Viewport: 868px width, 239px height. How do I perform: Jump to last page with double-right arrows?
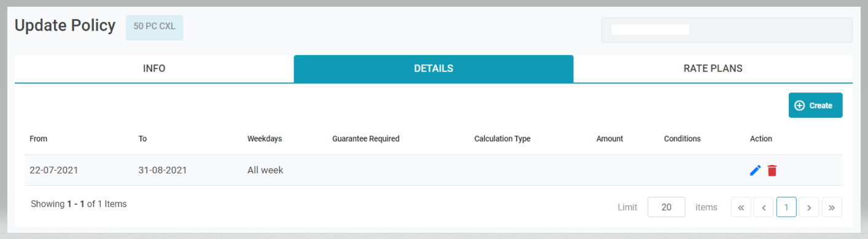(x=832, y=207)
